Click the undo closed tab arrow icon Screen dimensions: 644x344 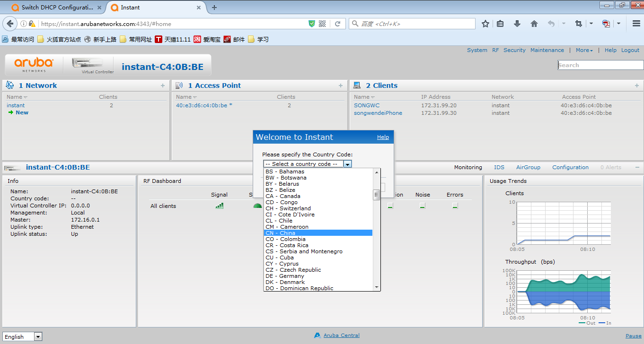click(551, 24)
